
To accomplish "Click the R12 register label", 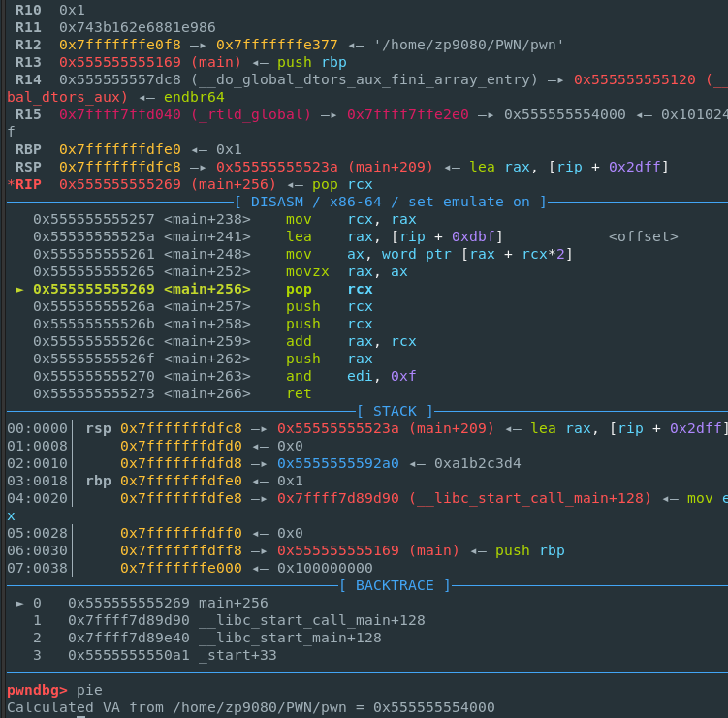I will (x=28, y=45).
